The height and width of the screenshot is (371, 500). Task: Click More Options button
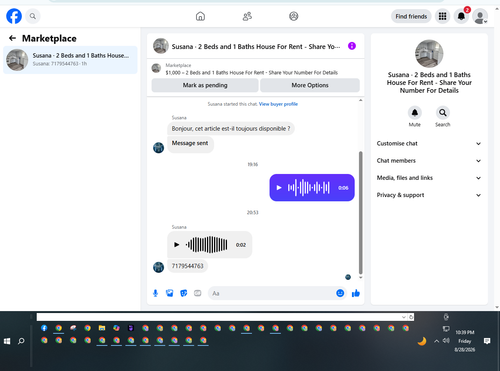tap(310, 85)
